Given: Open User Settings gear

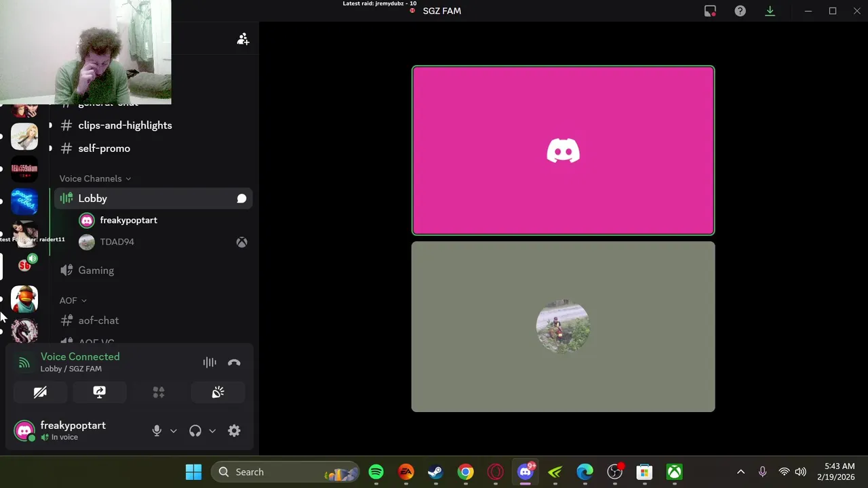Looking at the screenshot, I should point(234,430).
